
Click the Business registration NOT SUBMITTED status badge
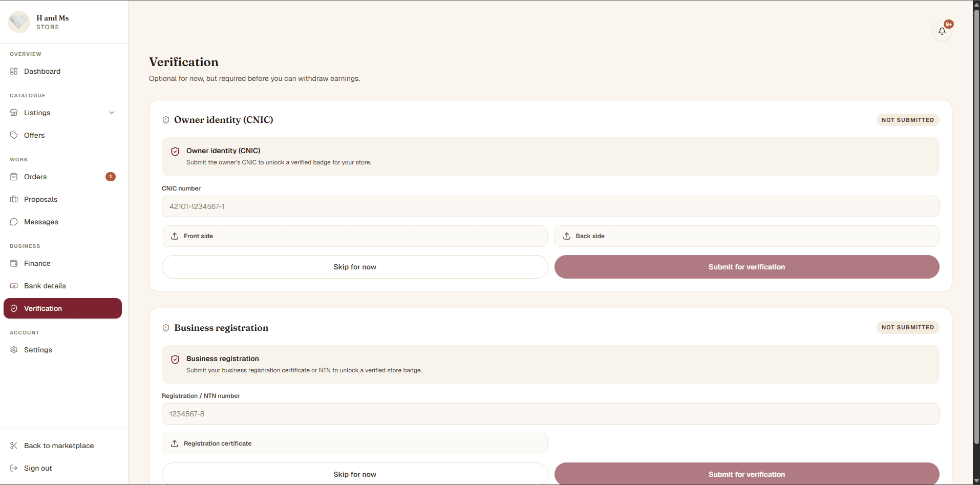908,327
